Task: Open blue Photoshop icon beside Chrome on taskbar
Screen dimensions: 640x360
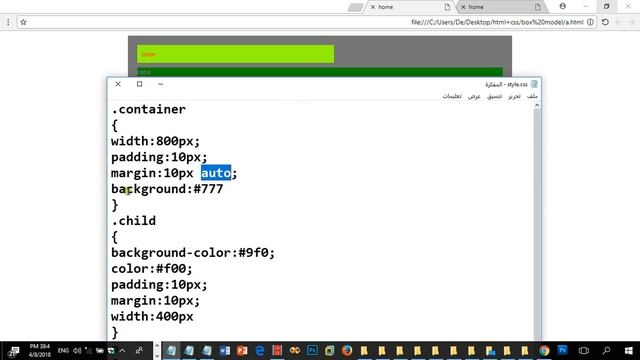Action: pos(562,350)
